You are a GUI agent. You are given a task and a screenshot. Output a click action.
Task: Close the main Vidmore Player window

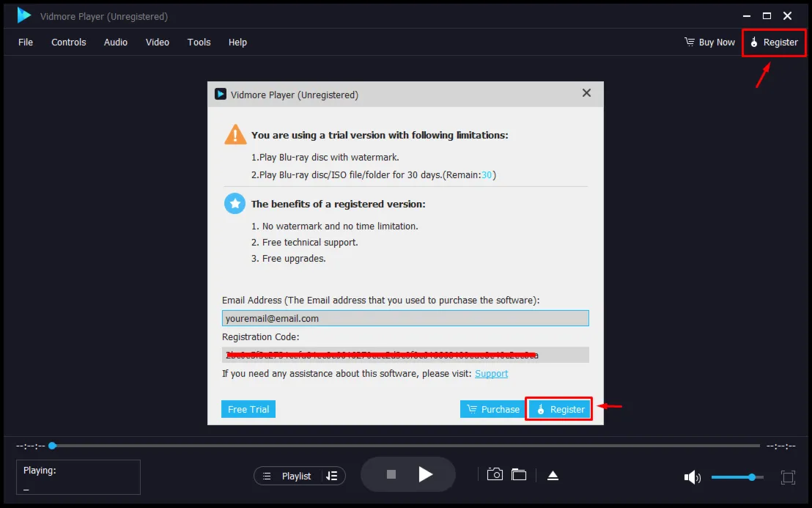coord(788,16)
